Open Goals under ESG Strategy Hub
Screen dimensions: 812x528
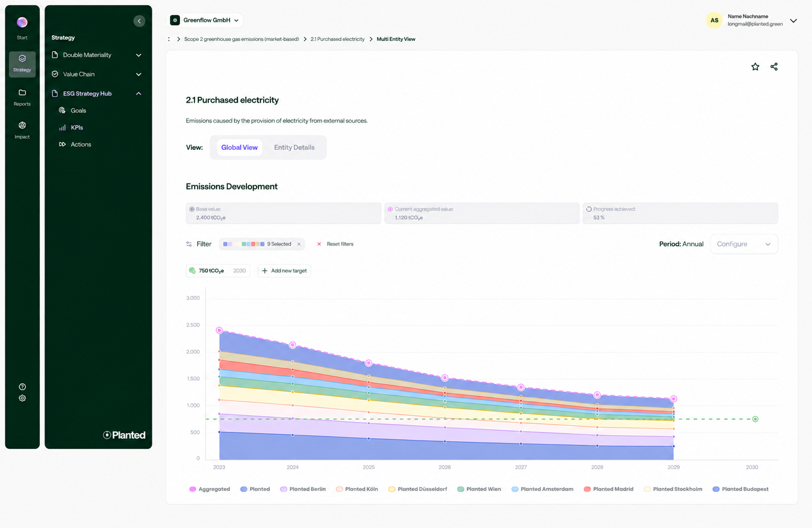(x=78, y=110)
